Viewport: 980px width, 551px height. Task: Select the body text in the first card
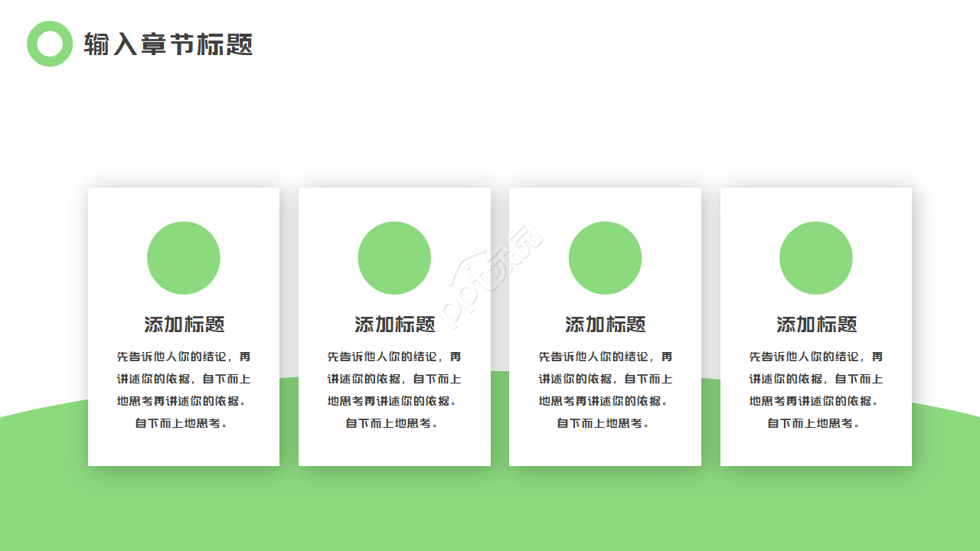(x=184, y=389)
